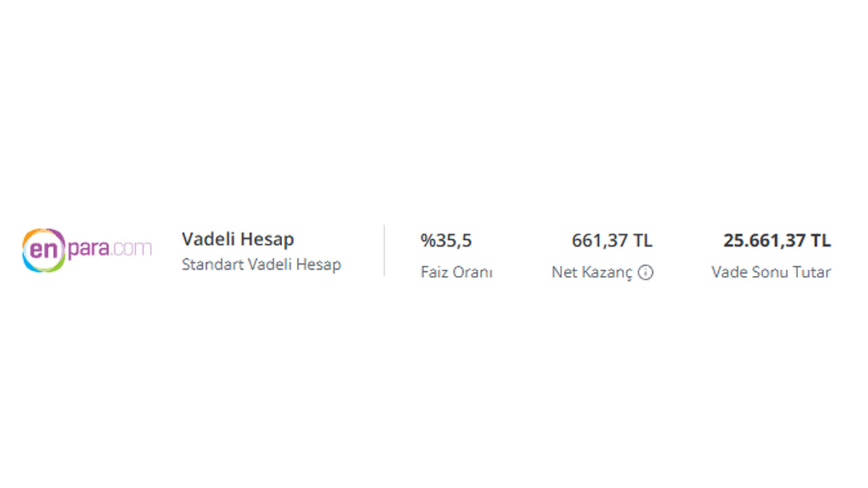This screenshot has height=488, width=868.
Task: Click the 'TL' after 25.661,37
Action: [821, 241]
